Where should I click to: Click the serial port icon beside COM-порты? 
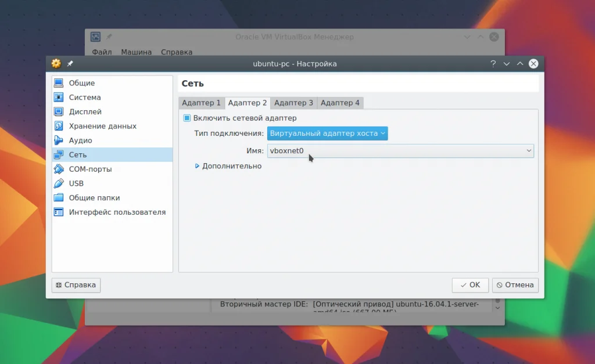click(59, 169)
